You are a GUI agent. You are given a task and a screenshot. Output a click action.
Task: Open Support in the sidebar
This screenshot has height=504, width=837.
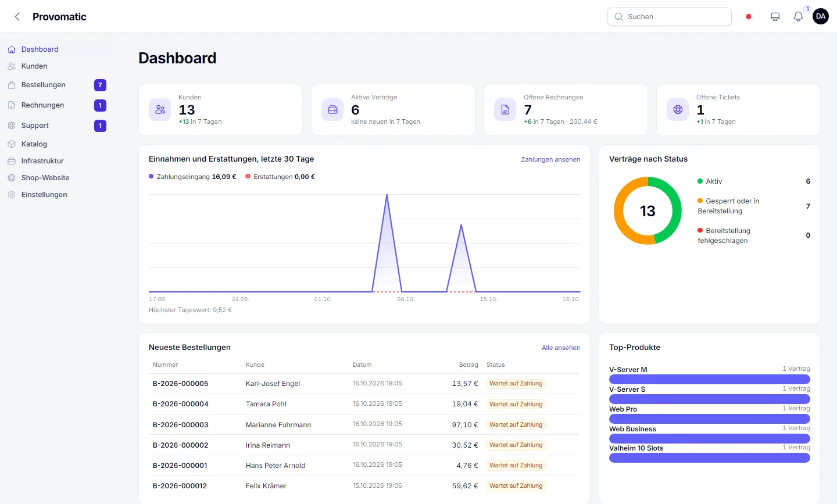click(x=56, y=126)
